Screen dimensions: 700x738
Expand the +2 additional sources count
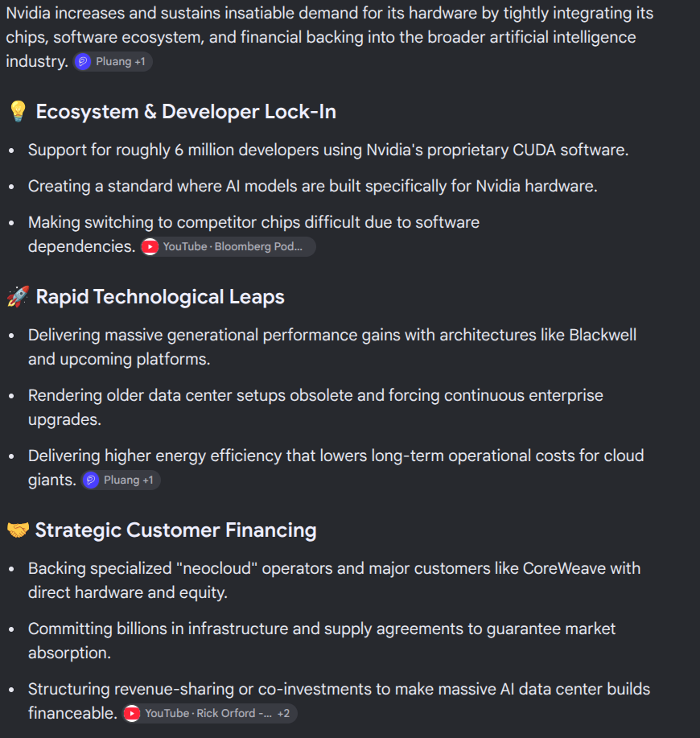tap(284, 714)
